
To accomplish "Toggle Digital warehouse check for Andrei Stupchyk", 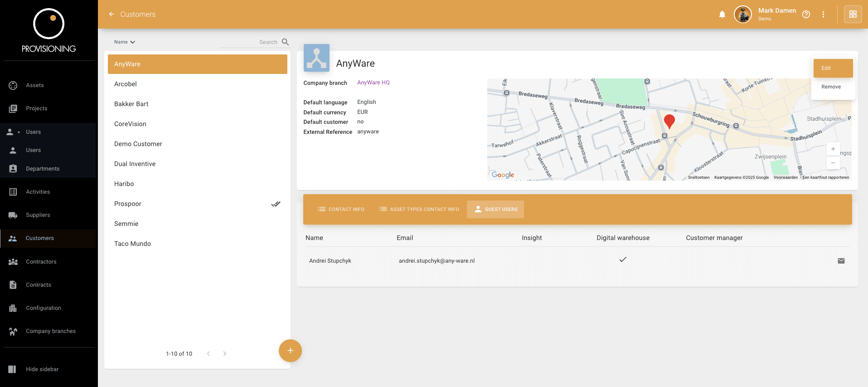I will [x=623, y=260].
